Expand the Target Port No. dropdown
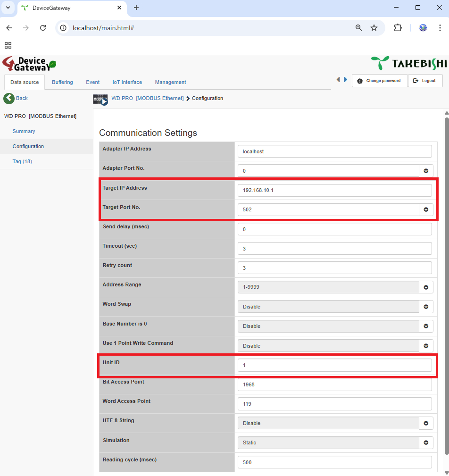The height and width of the screenshot is (476, 449). coord(426,209)
